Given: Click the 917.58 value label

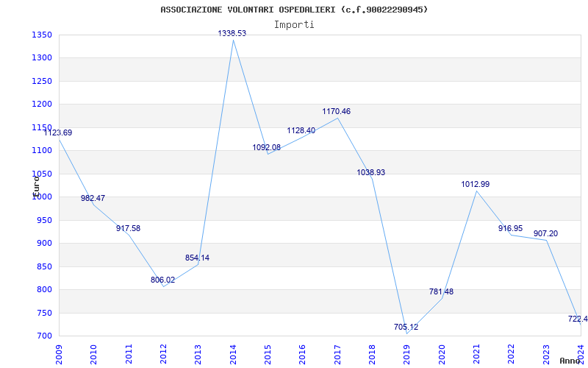Looking at the screenshot, I should point(128,228).
